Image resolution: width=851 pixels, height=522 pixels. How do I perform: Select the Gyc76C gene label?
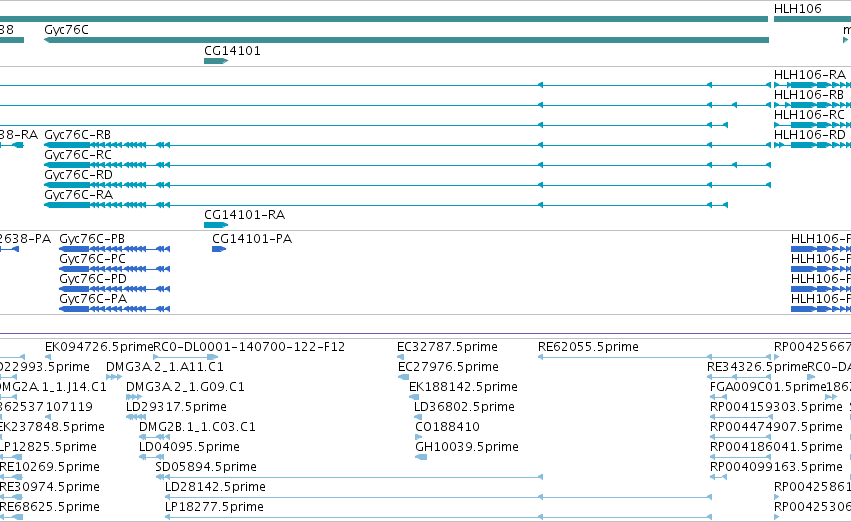66,30
